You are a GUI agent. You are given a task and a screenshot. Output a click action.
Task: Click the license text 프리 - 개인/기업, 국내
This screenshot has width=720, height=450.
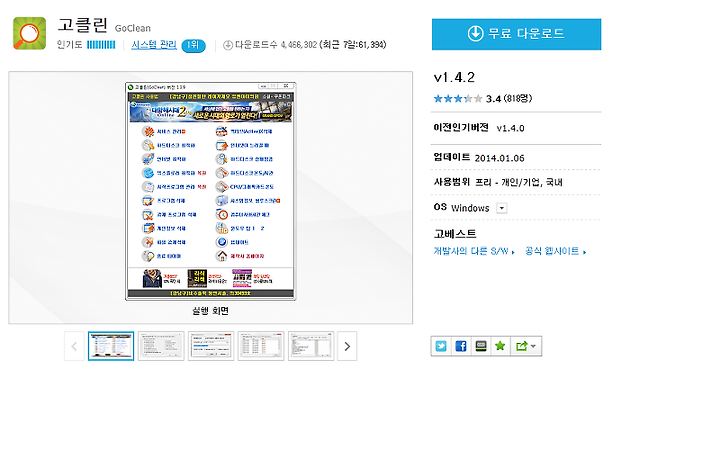pyautogui.click(x=518, y=182)
